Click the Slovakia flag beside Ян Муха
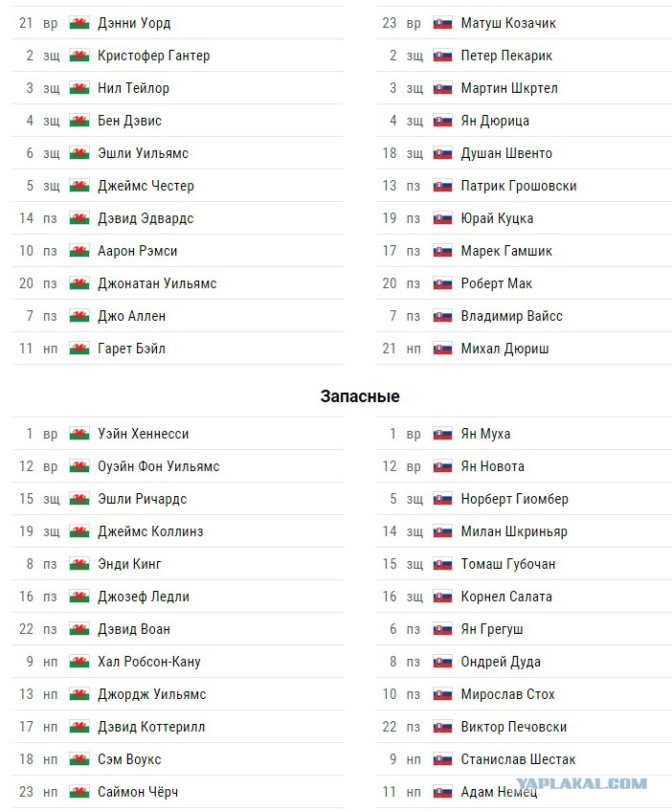 [x=442, y=434]
